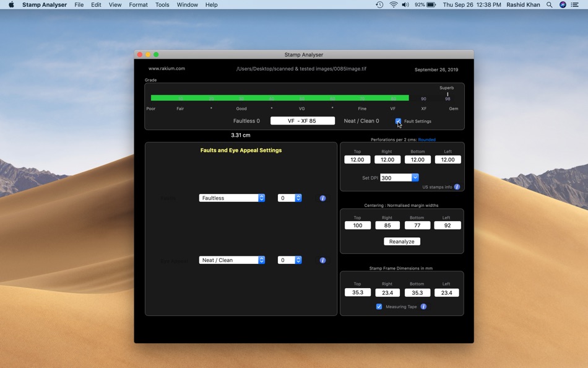588x368 pixels.
Task: Click the Top perforations 12.00 field
Action: (357, 160)
